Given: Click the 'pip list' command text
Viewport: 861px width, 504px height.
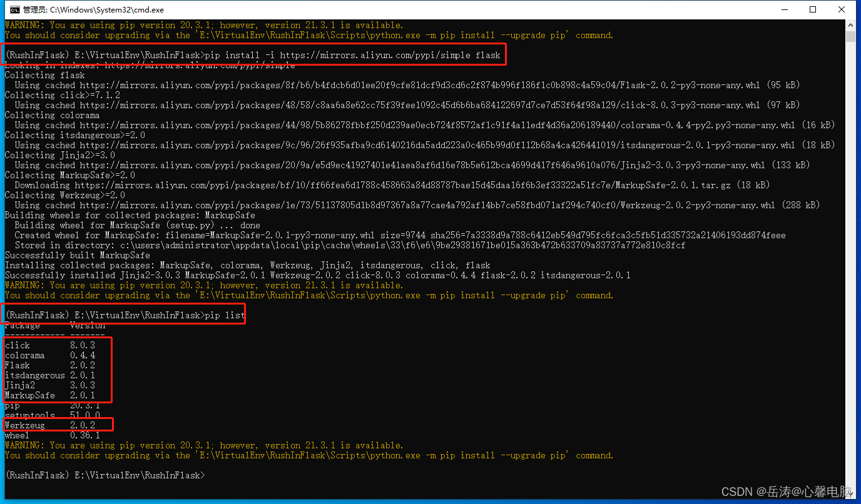Looking at the screenshot, I should click(x=225, y=315).
